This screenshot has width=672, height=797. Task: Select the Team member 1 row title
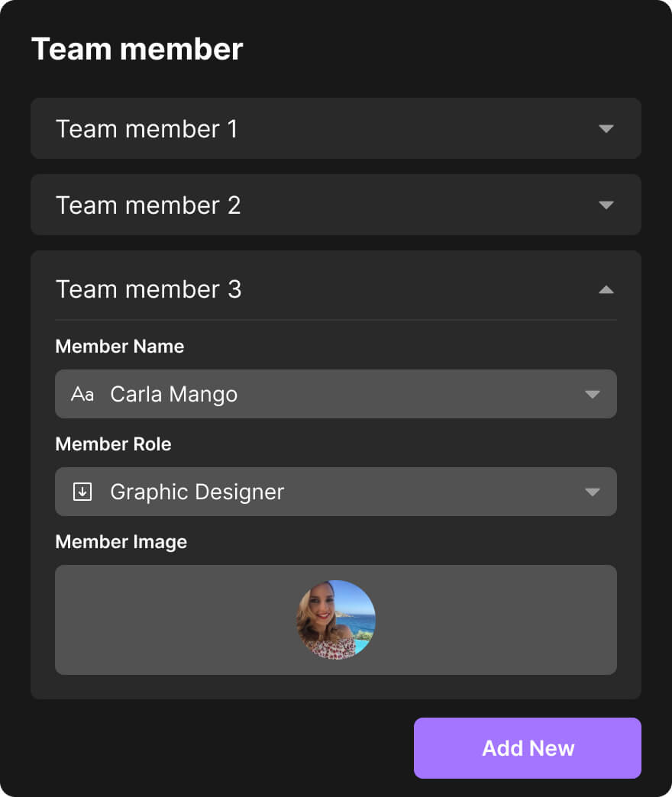point(147,128)
